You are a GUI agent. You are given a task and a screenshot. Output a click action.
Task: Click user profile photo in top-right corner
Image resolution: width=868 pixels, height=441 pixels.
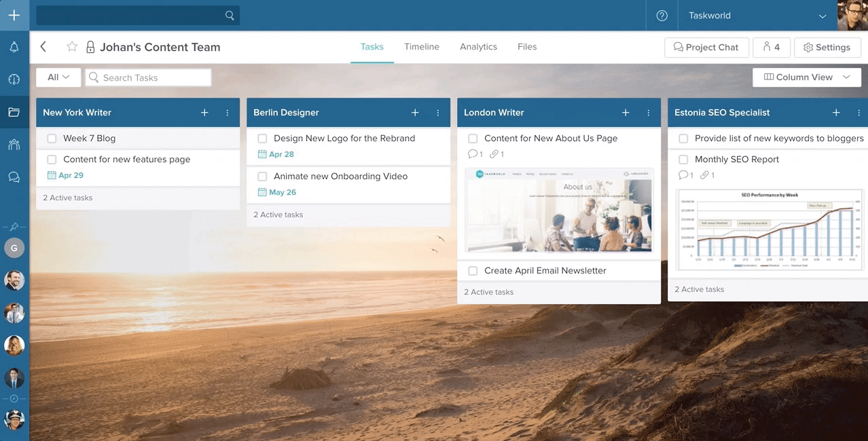point(852,15)
